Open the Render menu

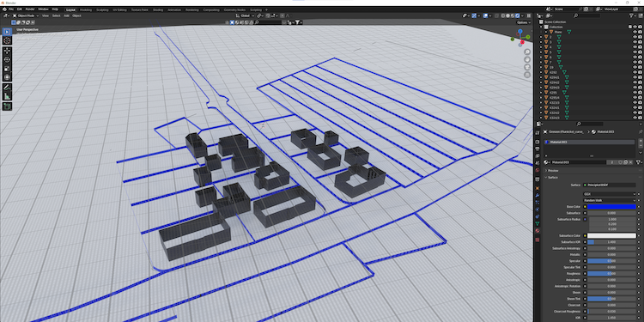click(x=30, y=9)
